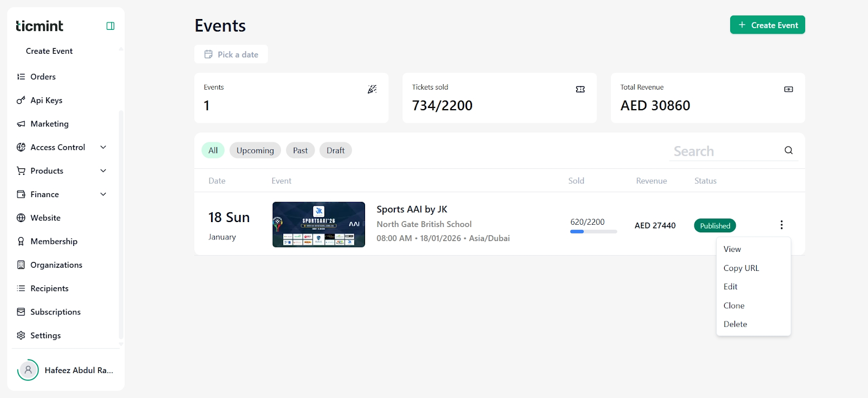Viewport: 868px width, 398px height.
Task: Click the 620/2200 sold progress bar
Action: click(593, 232)
